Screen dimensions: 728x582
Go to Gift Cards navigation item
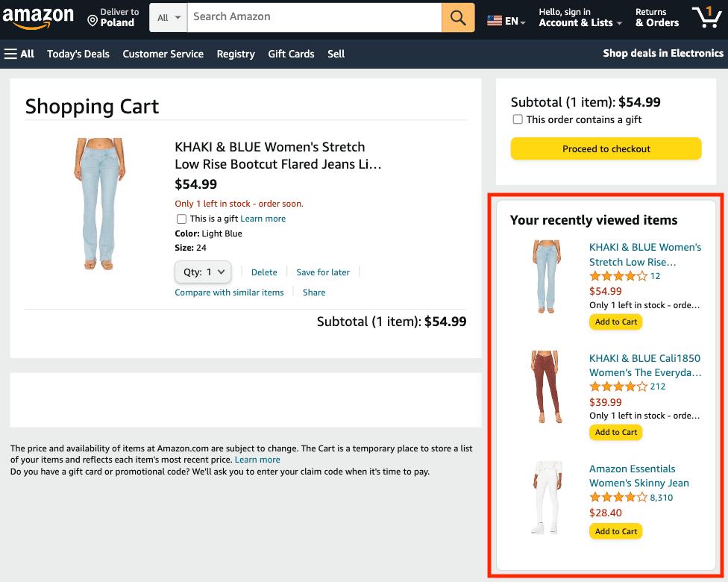[291, 54]
